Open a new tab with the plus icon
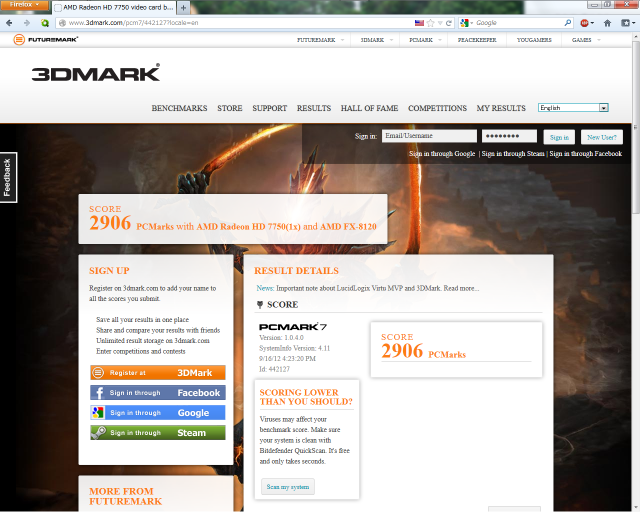 (183, 7)
